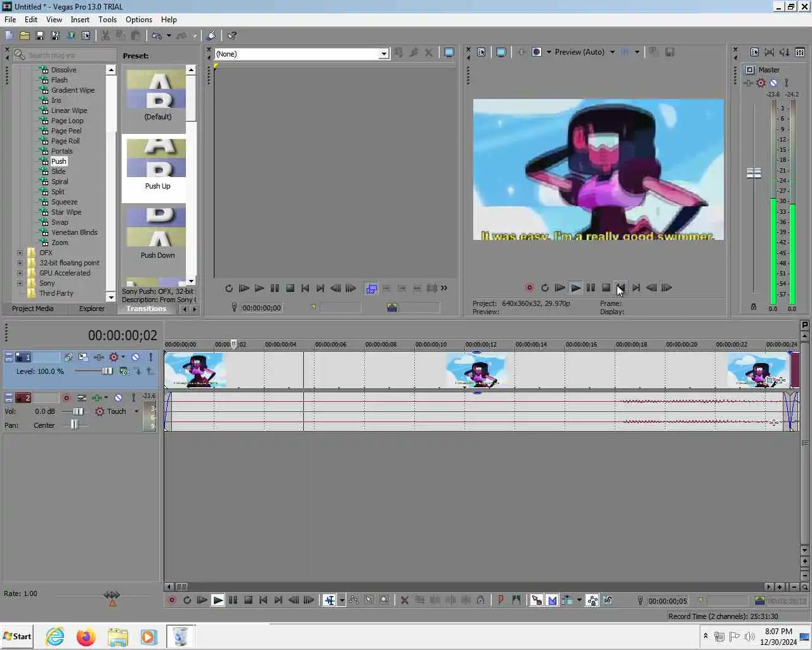The height and width of the screenshot is (650, 812).
Task: Click the Vol slider on audio track 2
Action: pos(77,411)
